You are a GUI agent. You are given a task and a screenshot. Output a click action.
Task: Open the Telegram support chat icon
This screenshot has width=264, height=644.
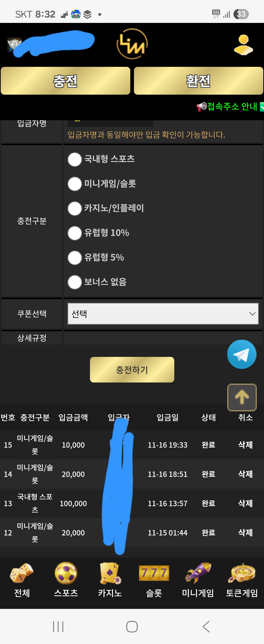[242, 354]
